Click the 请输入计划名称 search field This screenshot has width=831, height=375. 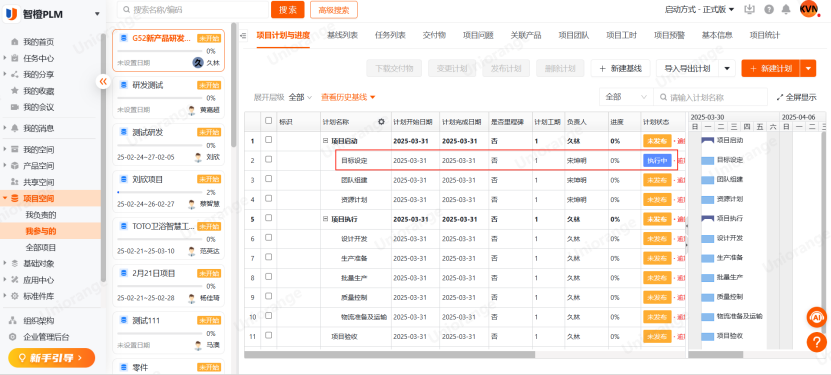(710, 97)
